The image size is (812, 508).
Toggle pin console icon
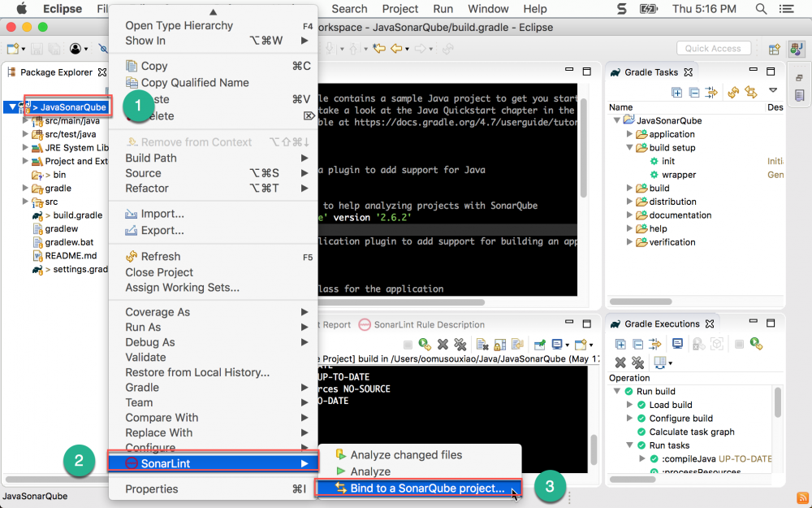click(x=540, y=344)
